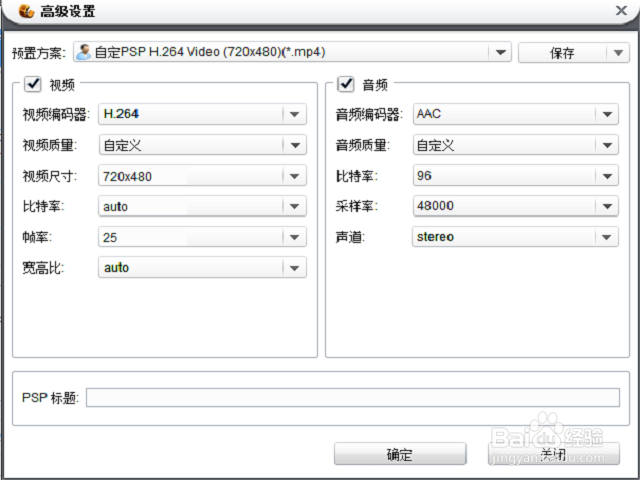This screenshot has width=640, height=480.
Task: Open the 音频质量 dropdown
Action: pos(516,145)
